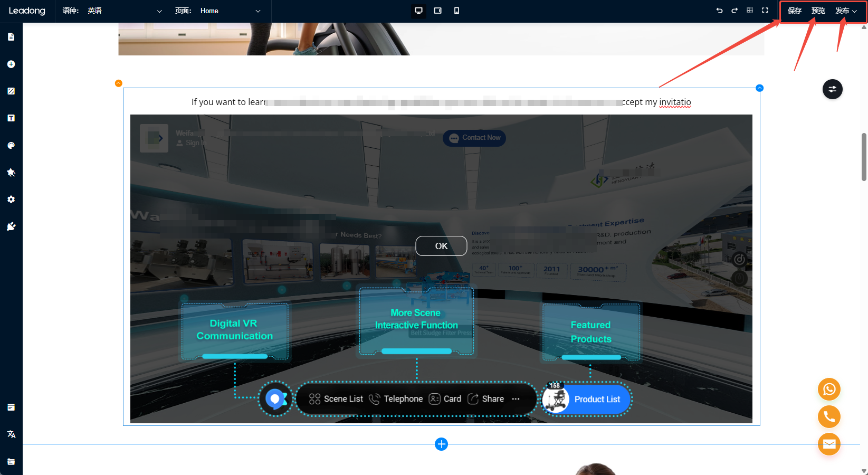Open the pages icon in left sidebar

click(x=11, y=37)
